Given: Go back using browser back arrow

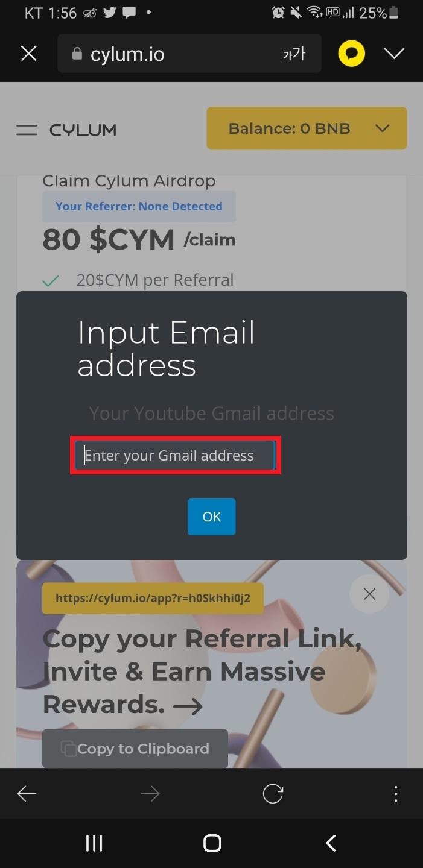Looking at the screenshot, I should pyautogui.click(x=27, y=794).
